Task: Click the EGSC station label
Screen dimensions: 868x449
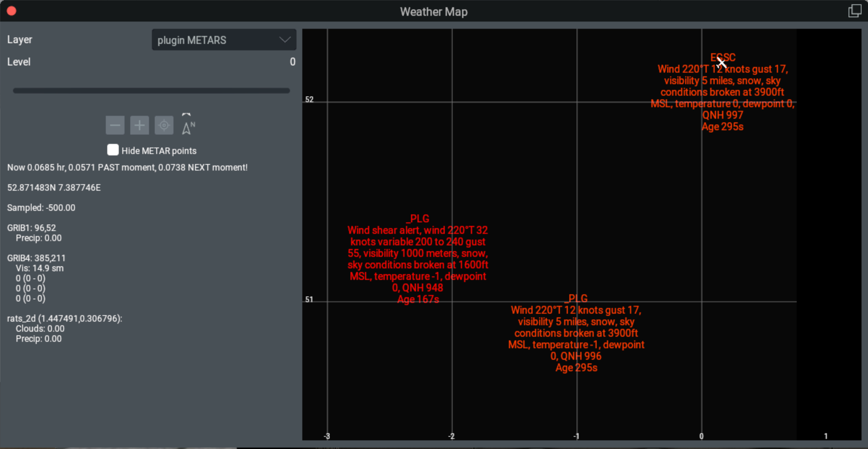Action: (723, 57)
